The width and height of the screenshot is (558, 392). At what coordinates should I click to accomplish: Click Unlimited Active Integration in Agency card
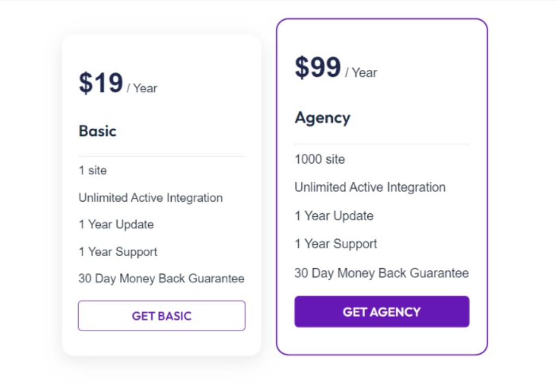370,187
